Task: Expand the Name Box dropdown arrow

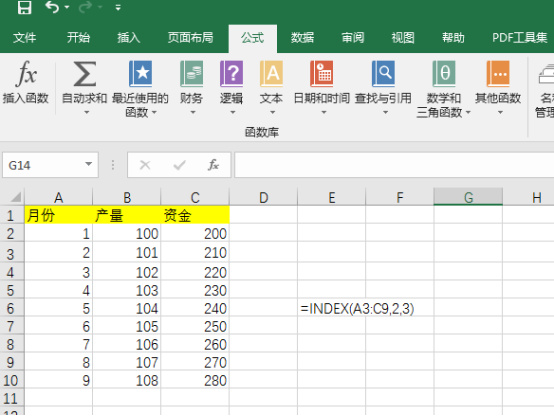Action: pyautogui.click(x=88, y=164)
